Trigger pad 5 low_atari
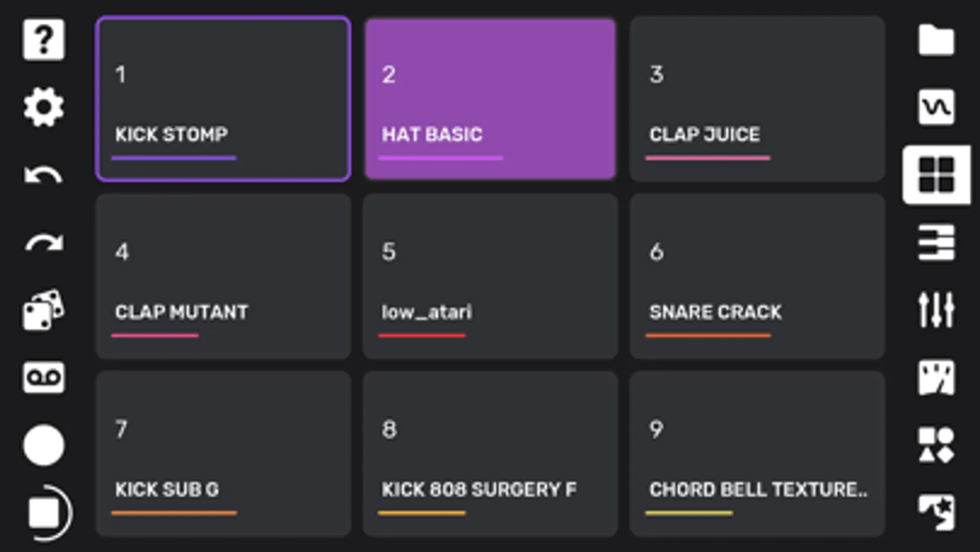Image resolution: width=980 pixels, height=552 pixels. point(490,276)
